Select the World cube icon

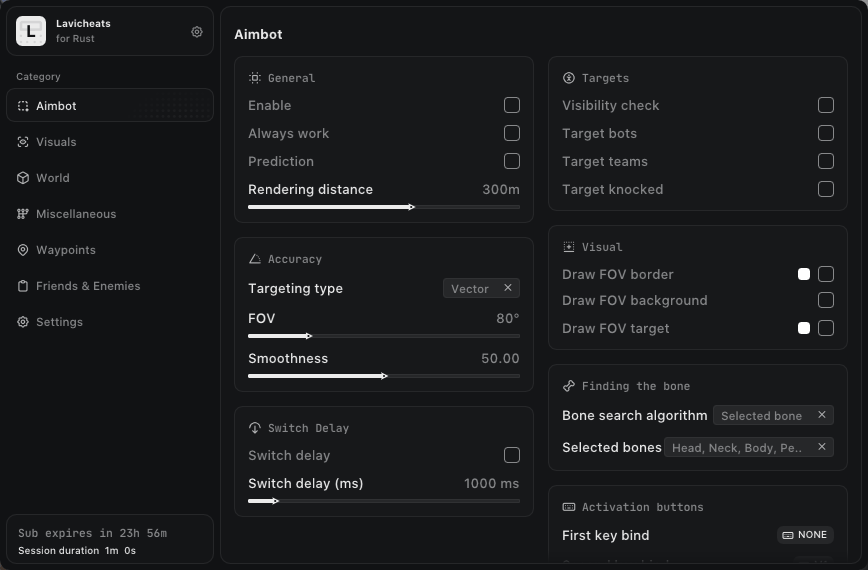point(23,178)
